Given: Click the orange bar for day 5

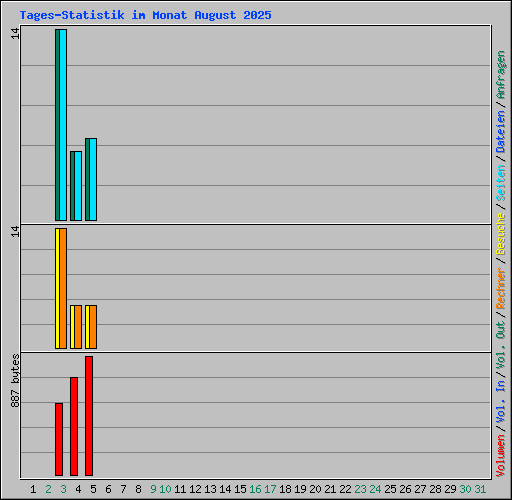Looking at the screenshot, I should 93,327.
